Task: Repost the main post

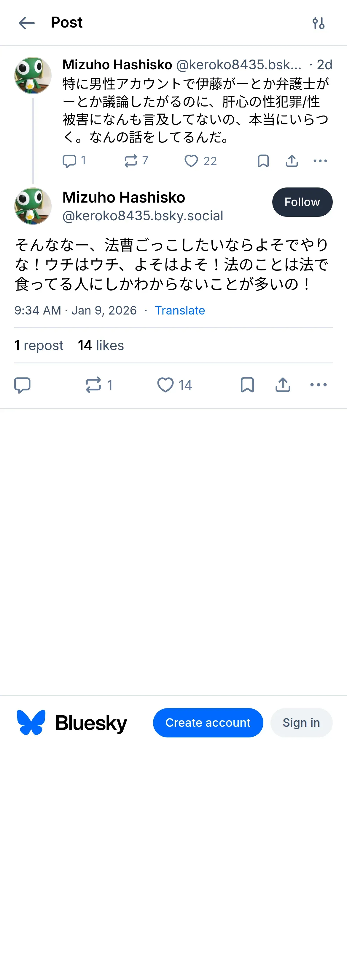Action: click(93, 385)
